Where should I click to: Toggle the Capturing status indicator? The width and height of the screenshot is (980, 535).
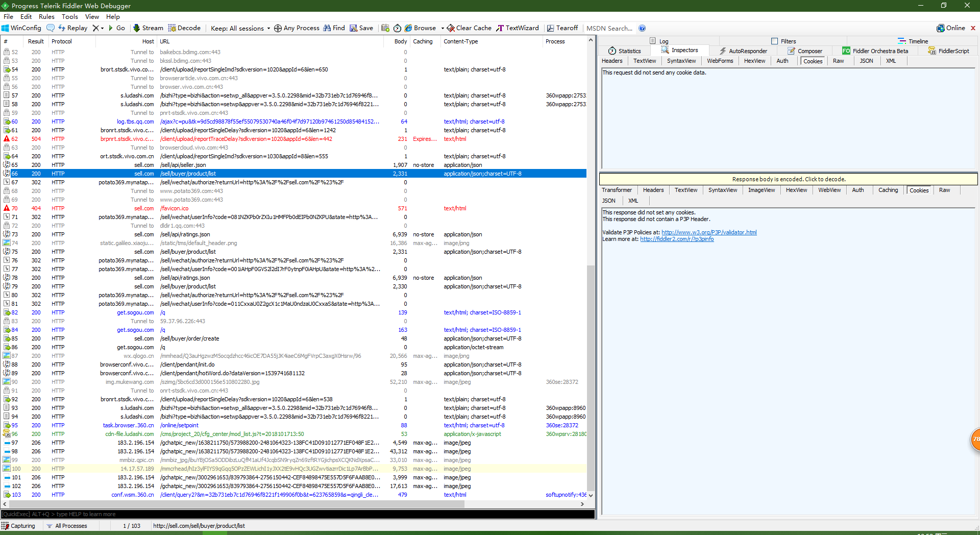pyautogui.click(x=19, y=526)
